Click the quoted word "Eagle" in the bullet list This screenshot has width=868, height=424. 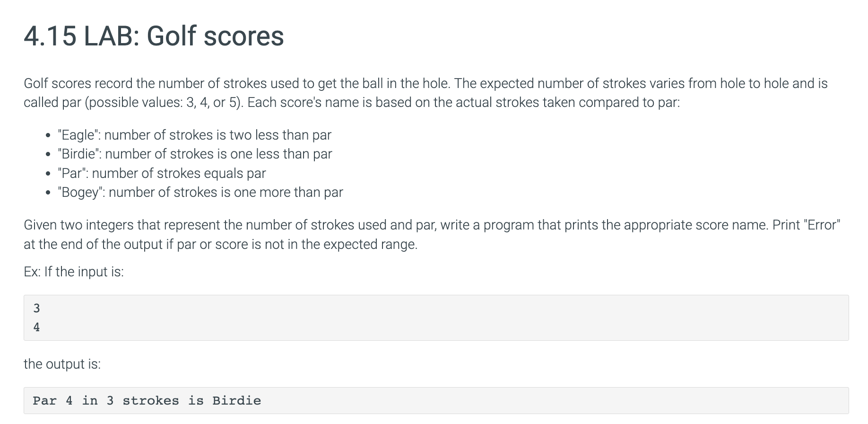(79, 135)
